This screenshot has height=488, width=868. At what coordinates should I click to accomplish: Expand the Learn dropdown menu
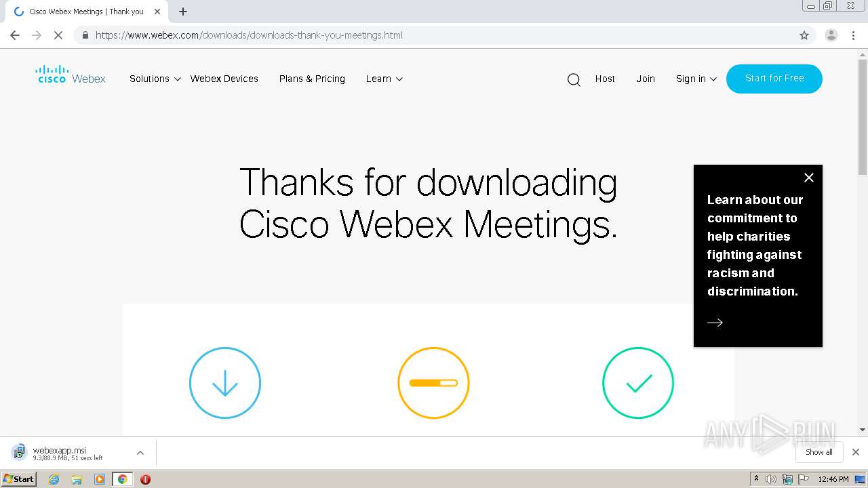pyautogui.click(x=384, y=79)
